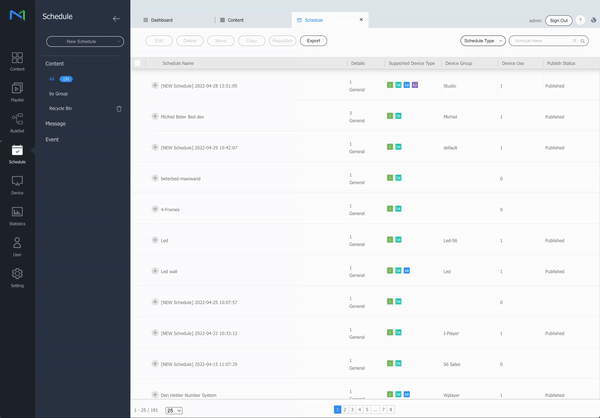Viewport: 600px width, 418px height.
Task: Empty the Recycle Bin via the trash icon
Action: click(x=119, y=109)
